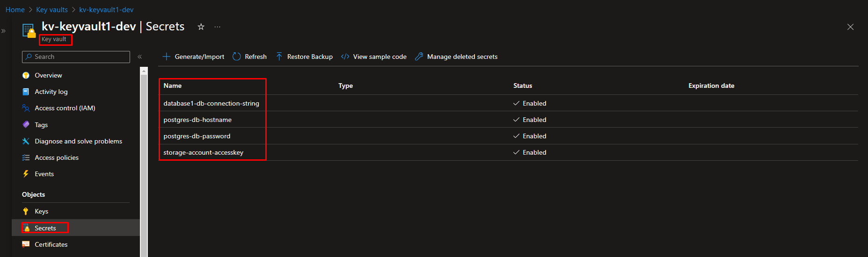Click the Manage deleted secrets icon
Image resolution: width=868 pixels, height=257 pixels.
(x=419, y=57)
